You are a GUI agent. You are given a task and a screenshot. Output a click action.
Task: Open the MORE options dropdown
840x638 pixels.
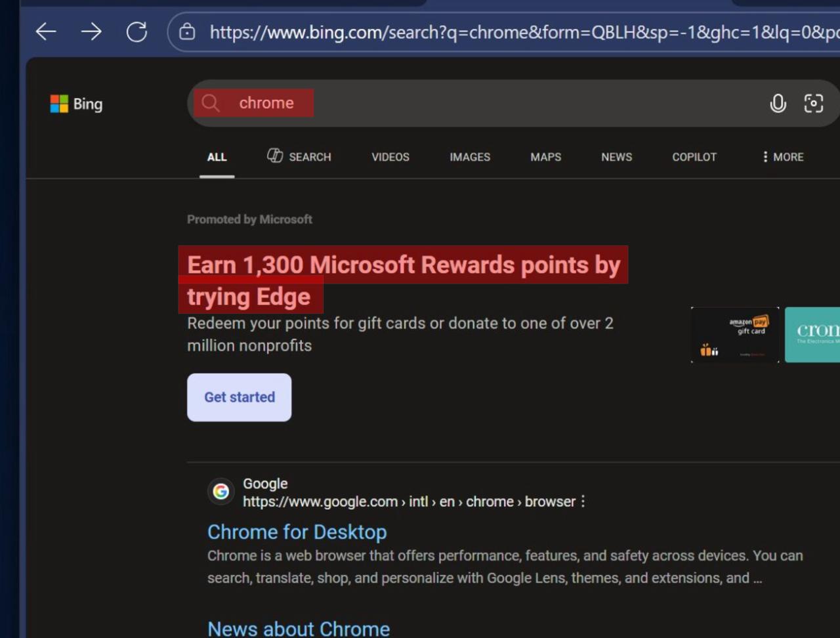(782, 157)
